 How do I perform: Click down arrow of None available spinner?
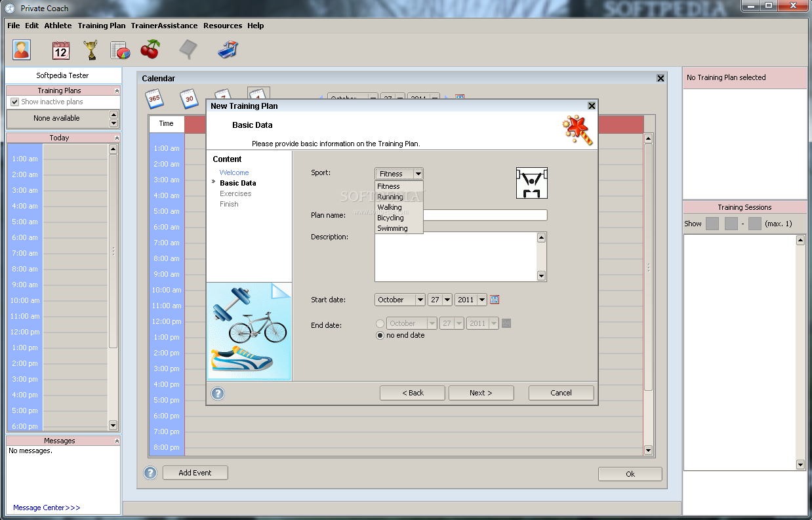click(113, 123)
